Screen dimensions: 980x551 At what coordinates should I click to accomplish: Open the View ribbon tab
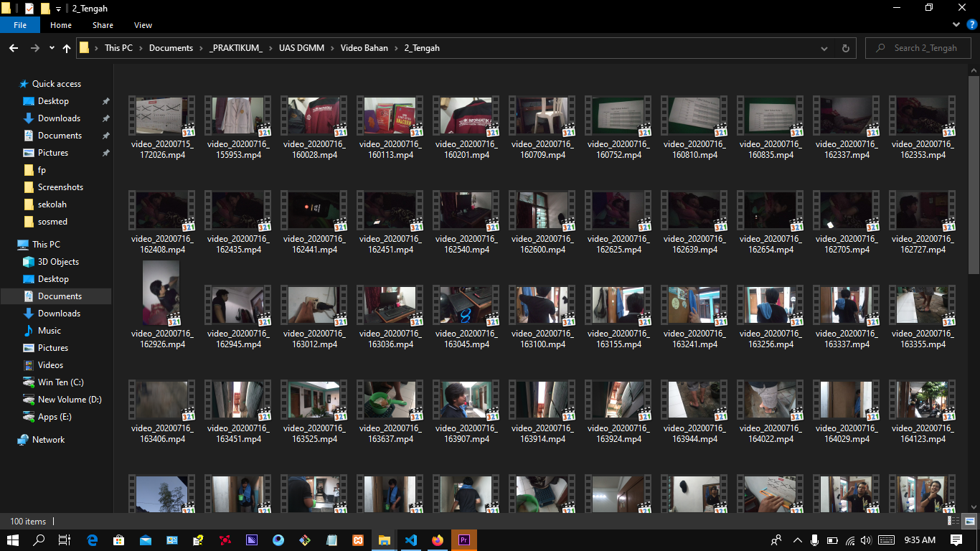[x=143, y=25]
